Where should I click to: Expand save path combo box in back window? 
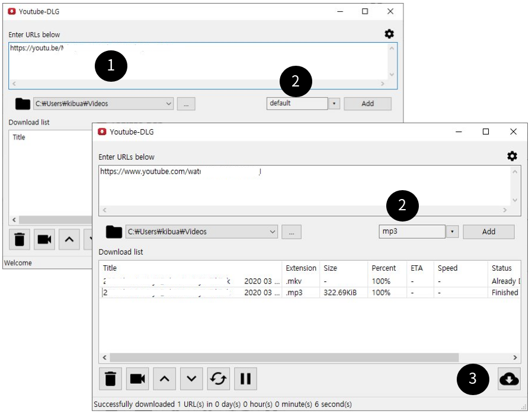[x=103, y=104]
